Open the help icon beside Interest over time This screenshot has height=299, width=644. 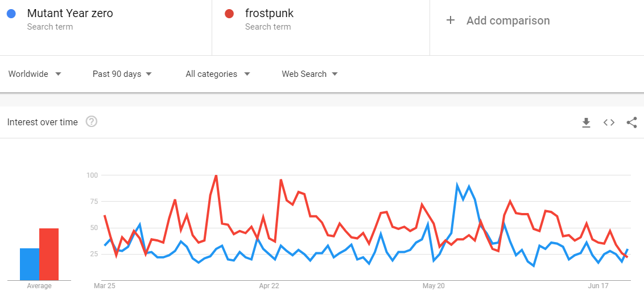(x=92, y=122)
